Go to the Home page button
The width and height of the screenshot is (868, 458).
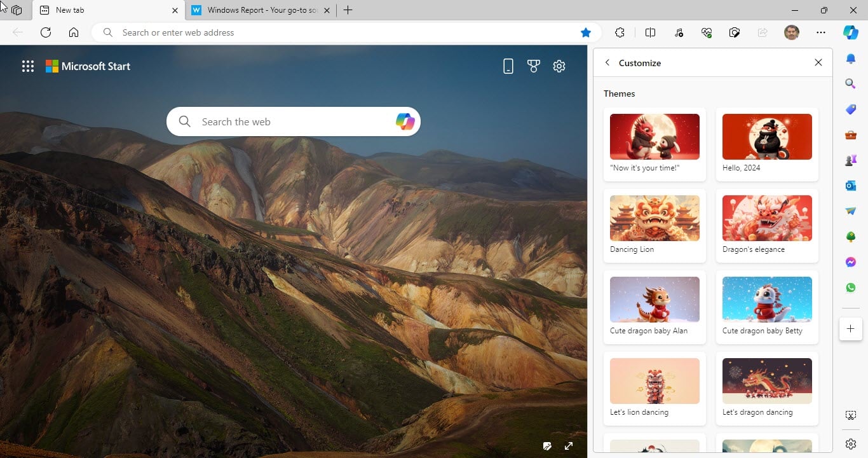[74, 32]
